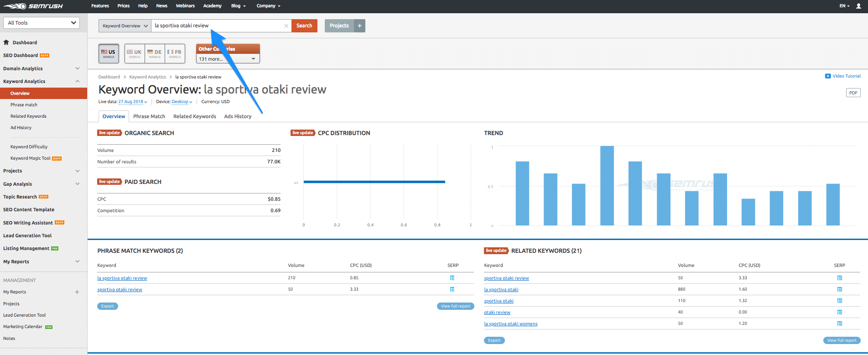The width and height of the screenshot is (868, 355).
Task: Open Keyword Difficulty in sidebar
Action: [29, 147]
